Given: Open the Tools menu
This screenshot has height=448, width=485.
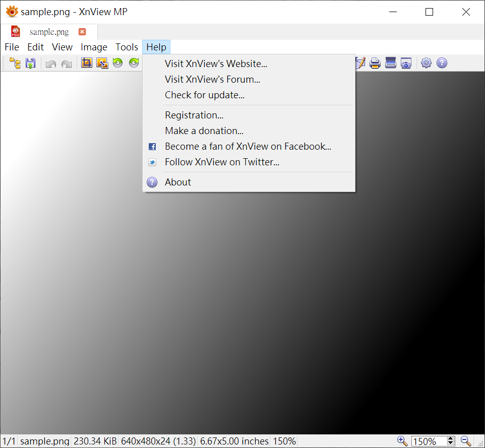Looking at the screenshot, I should 127,47.
